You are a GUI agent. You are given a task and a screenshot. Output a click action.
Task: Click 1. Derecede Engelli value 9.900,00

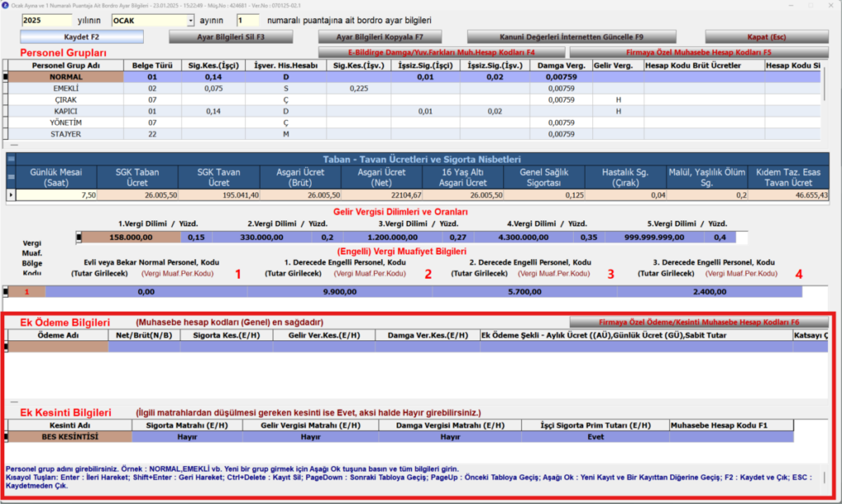(340, 292)
